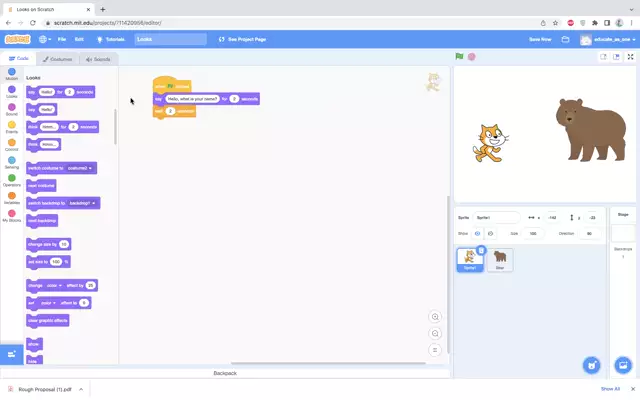Screen dimensions: 640x400
Task: Hide the sprite with crossed-eye toggle
Action: click(x=491, y=233)
